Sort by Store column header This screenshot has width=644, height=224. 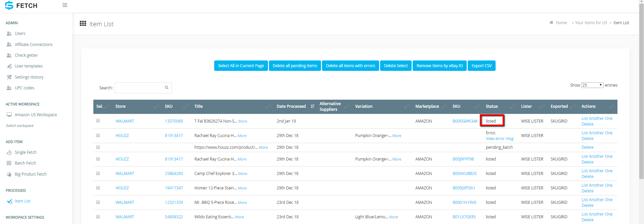click(137, 106)
